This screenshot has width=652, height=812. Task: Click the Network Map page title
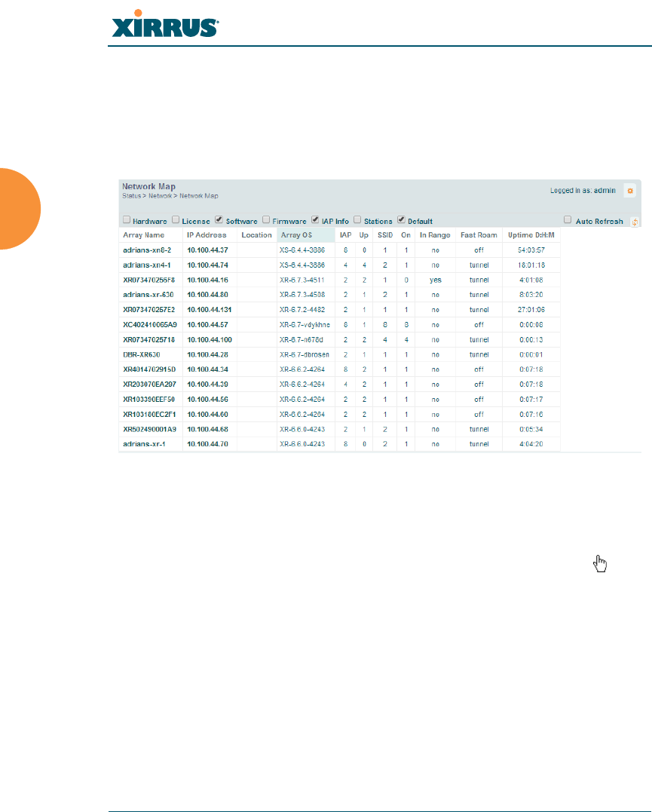coord(148,186)
